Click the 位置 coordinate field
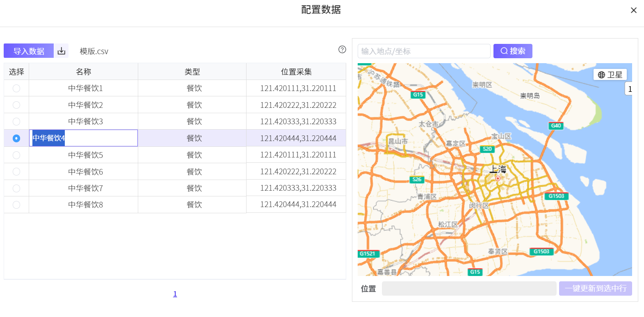 (469, 288)
